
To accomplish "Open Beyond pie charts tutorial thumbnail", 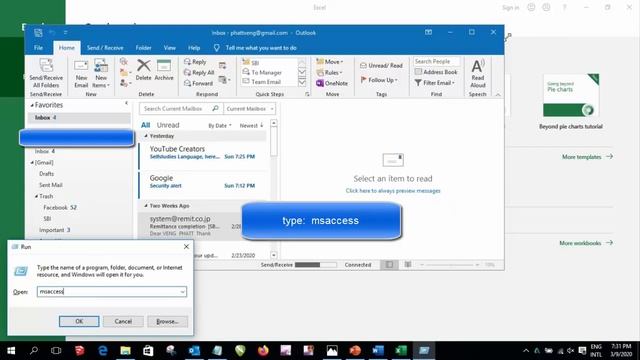I will [571, 96].
